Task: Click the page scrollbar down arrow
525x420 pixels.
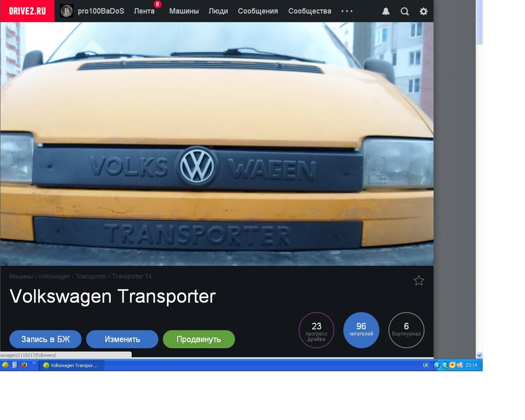Action: [x=479, y=355]
